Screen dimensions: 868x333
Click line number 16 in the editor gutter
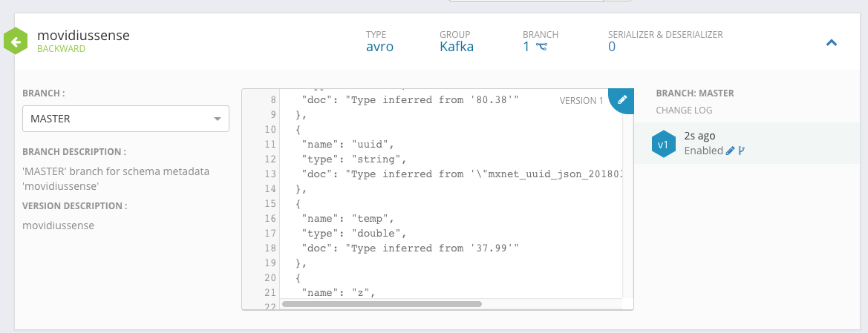coord(269,219)
